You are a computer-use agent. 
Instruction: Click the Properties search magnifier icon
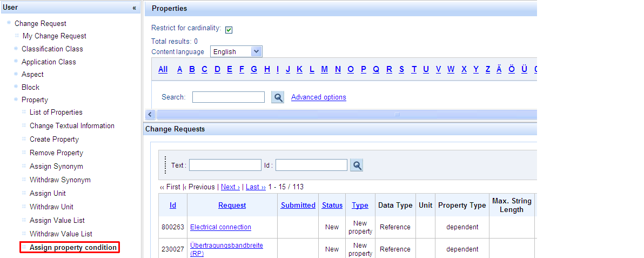pos(277,97)
